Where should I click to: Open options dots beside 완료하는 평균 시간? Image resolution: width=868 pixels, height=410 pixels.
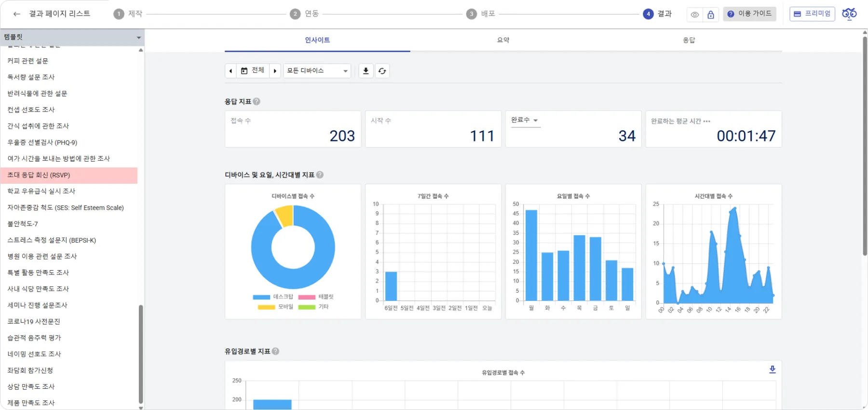point(706,121)
